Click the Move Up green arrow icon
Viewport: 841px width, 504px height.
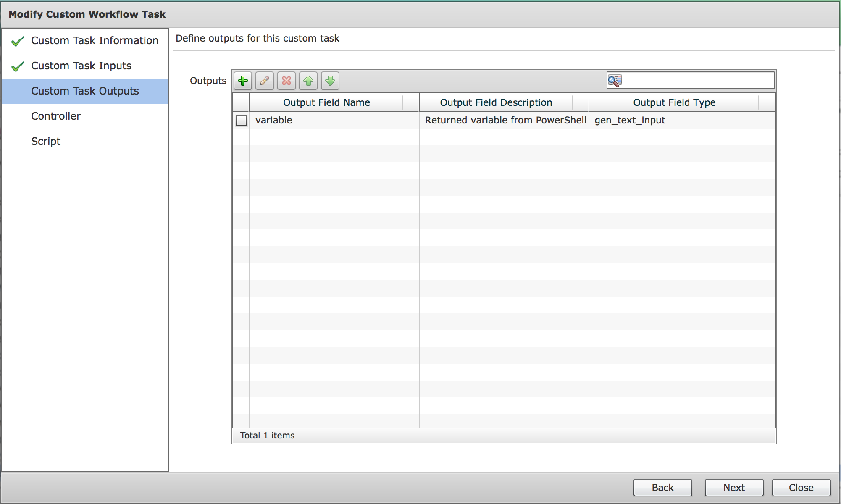pos(308,81)
